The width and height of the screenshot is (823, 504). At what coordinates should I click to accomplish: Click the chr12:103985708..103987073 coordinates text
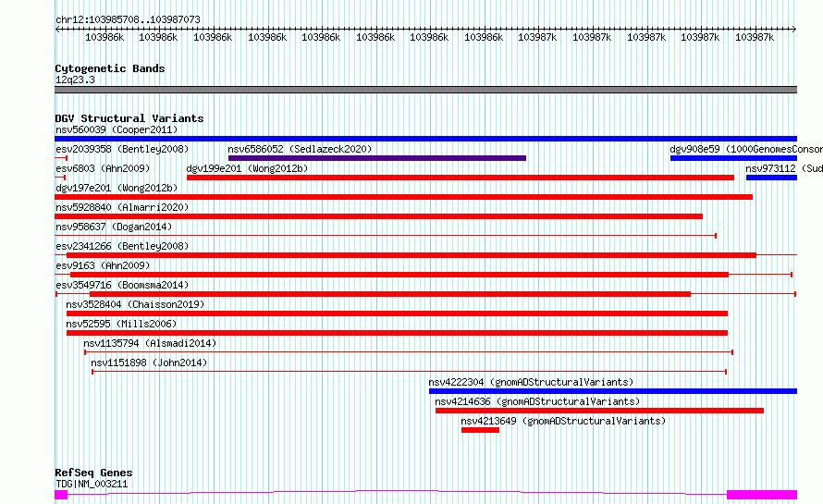pos(128,19)
